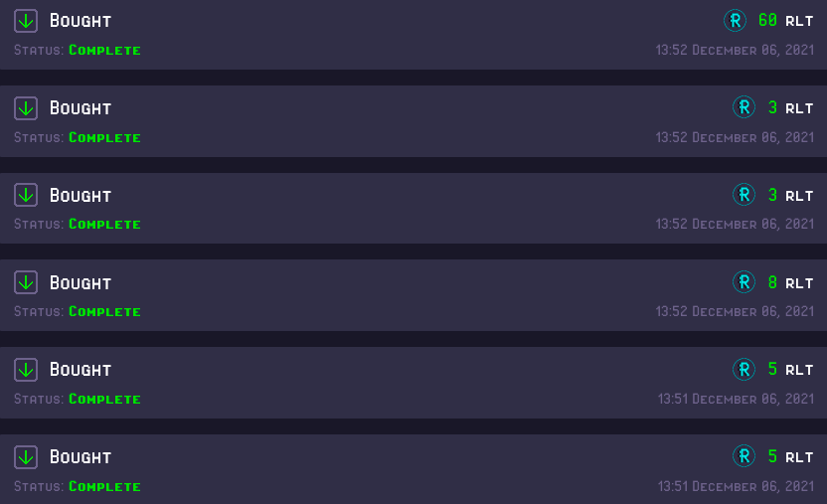Click the down-arrow icon in the third transaction
The width and height of the screenshot is (827, 504).
[25, 195]
